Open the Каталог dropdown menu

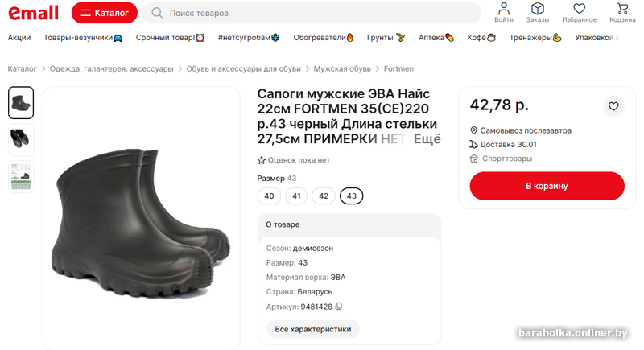pyautogui.click(x=104, y=13)
